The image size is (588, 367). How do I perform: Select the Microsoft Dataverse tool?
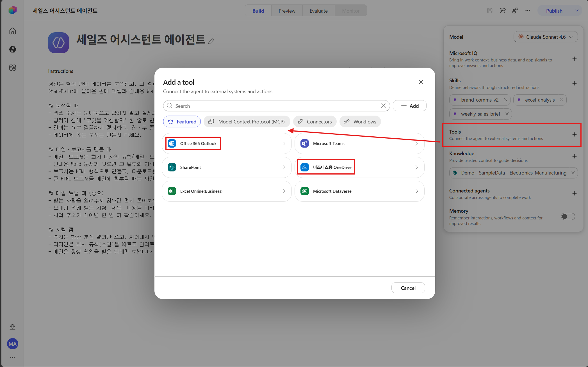pos(359,191)
